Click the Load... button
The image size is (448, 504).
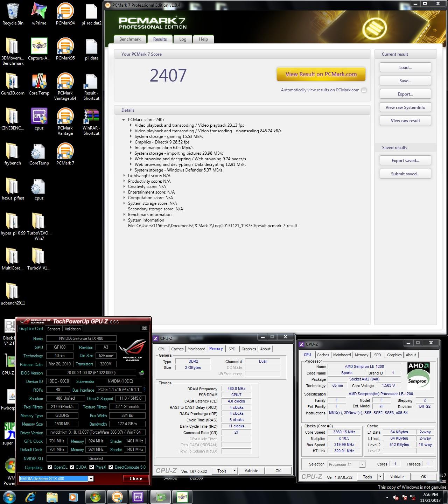click(405, 68)
